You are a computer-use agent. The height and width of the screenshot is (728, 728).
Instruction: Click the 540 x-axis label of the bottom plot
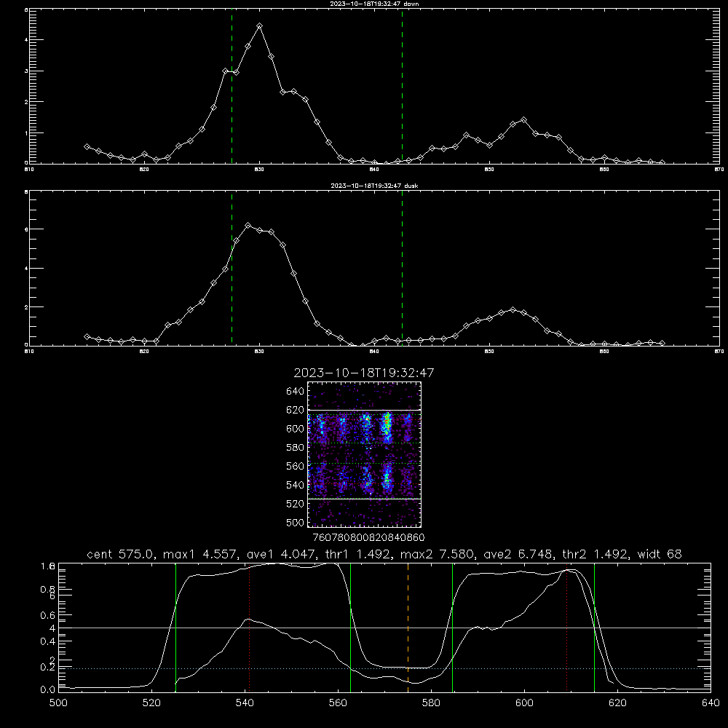tap(245, 703)
